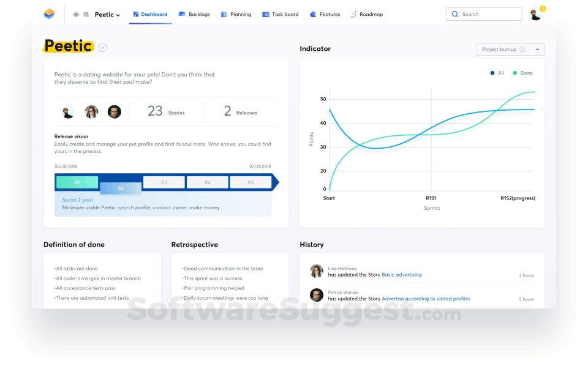Click the '2 hours' history timestamp
The image size is (588, 369).
527,275
